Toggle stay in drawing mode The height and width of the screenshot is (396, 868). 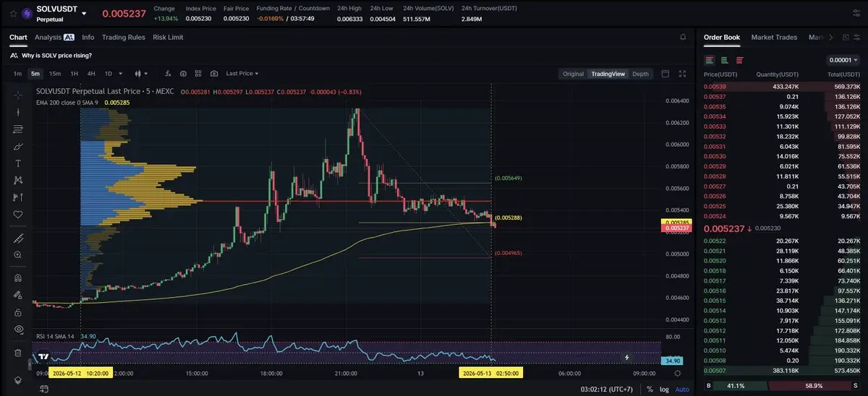18,295
